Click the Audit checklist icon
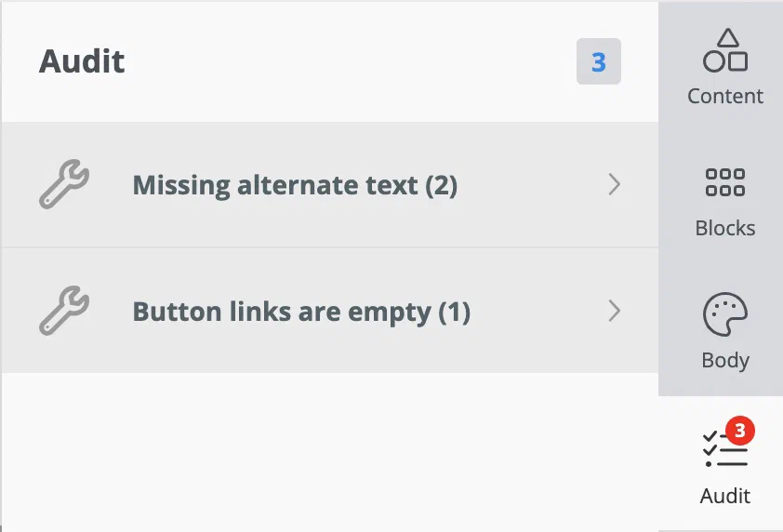This screenshot has height=532, width=783. (x=723, y=450)
